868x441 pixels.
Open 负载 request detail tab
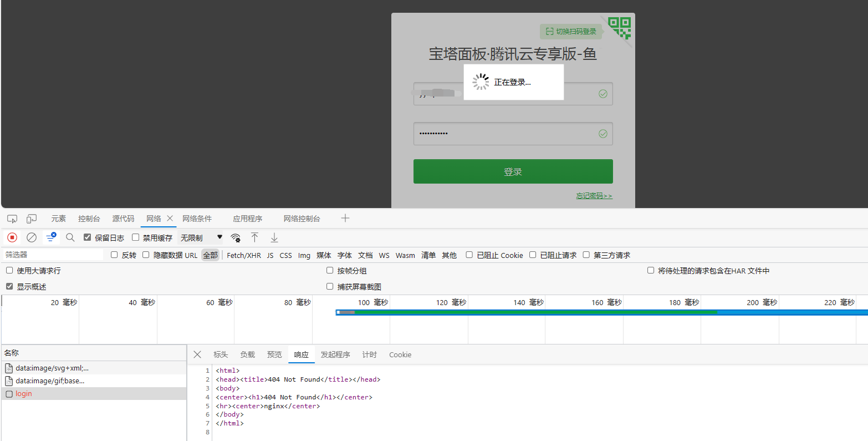[247, 354]
